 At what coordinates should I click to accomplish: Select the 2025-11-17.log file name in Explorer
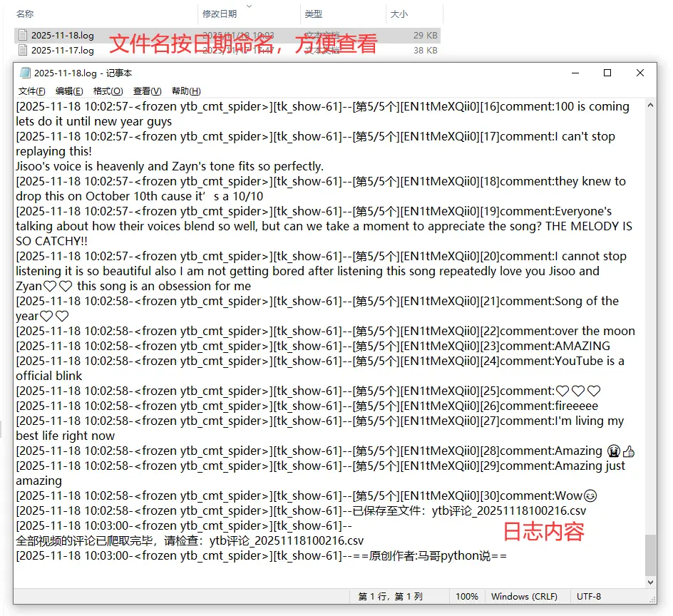pyautogui.click(x=63, y=50)
